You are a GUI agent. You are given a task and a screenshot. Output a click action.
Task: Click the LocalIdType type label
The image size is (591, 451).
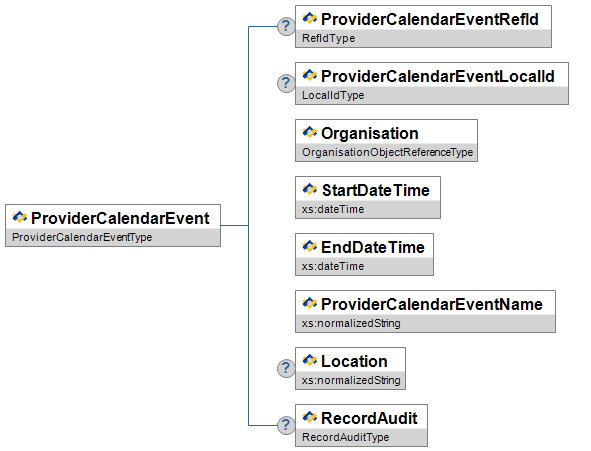coord(333,95)
